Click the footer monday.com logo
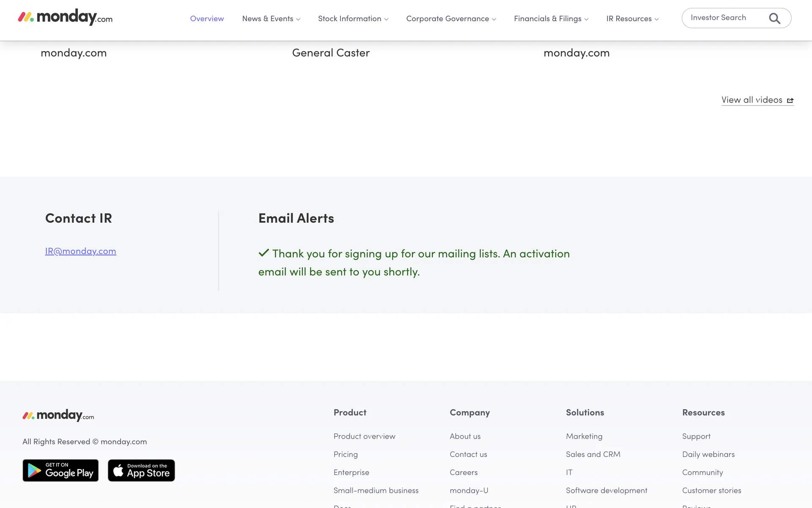812x508 pixels. [x=58, y=415]
